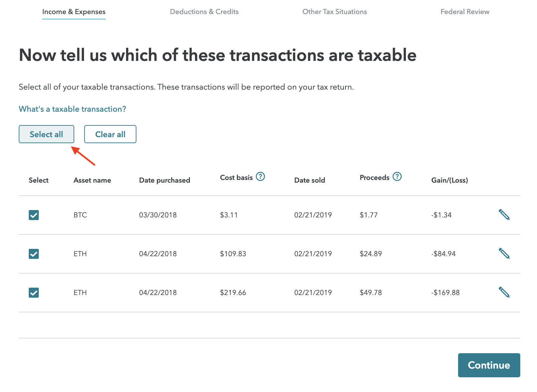Click the Continue button

coord(489,365)
